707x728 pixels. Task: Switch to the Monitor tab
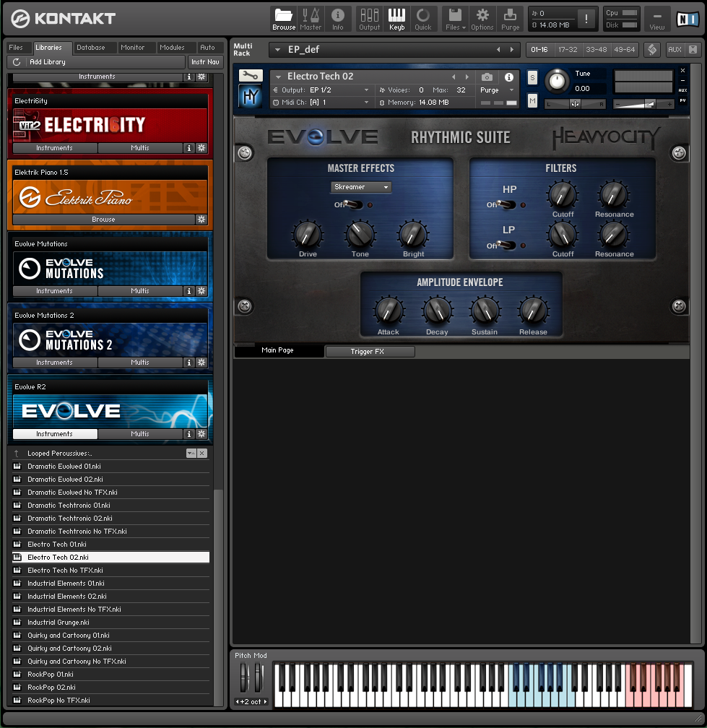point(132,48)
